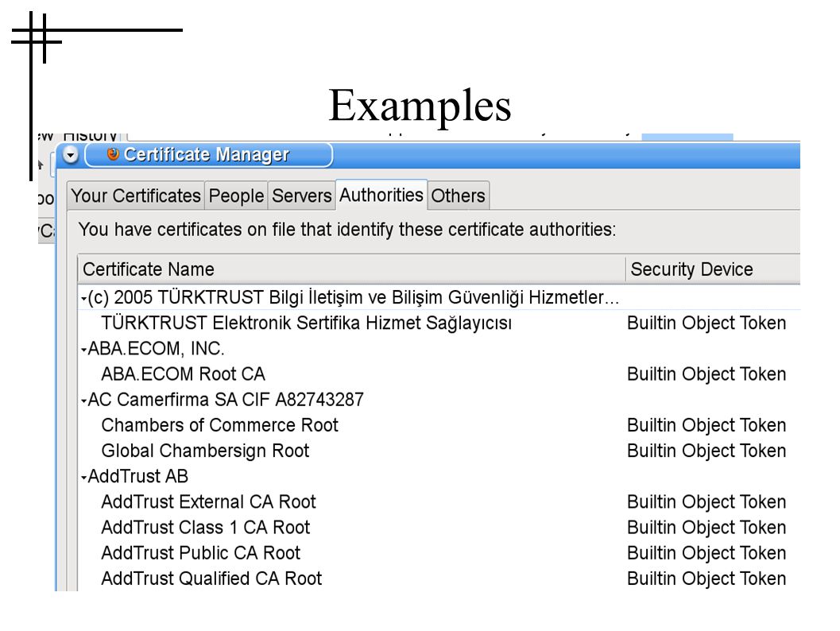Click the AddTrust AB group name

pyautogui.click(x=138, y=476)
